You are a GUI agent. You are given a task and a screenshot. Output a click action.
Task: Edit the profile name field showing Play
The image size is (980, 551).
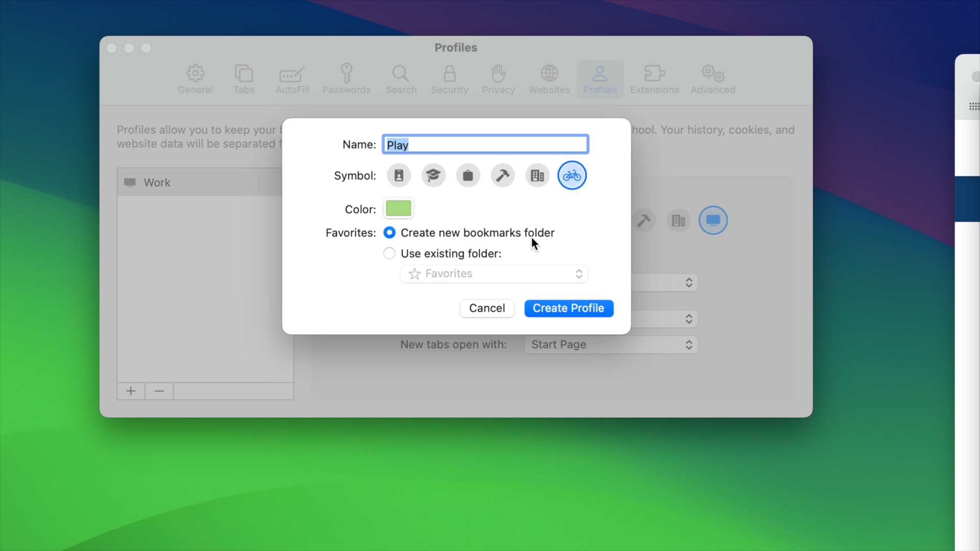[x=485, y=144]
